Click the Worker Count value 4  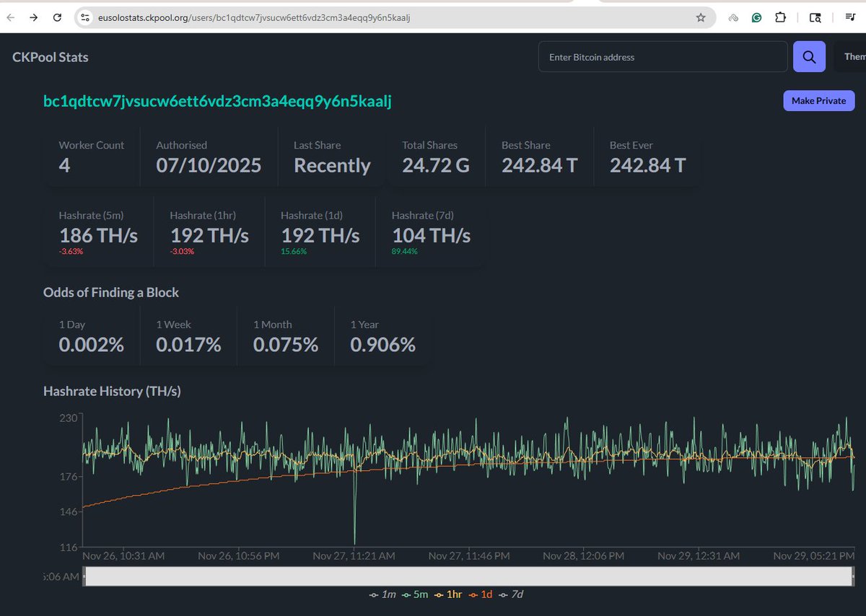pyautogui.click(x=64, y=166)
